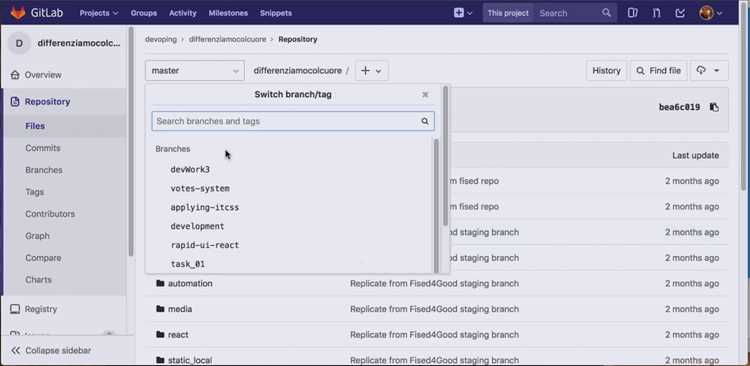Click the branch list scrollbar in popup
Viewport: 750px width, 366px height.
(x=436, y=206)
